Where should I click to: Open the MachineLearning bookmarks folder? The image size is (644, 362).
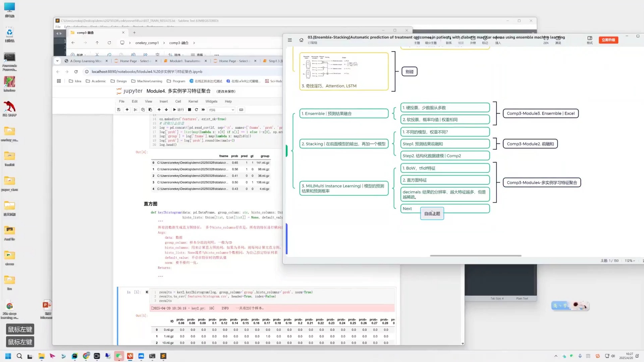pos(147,81)
